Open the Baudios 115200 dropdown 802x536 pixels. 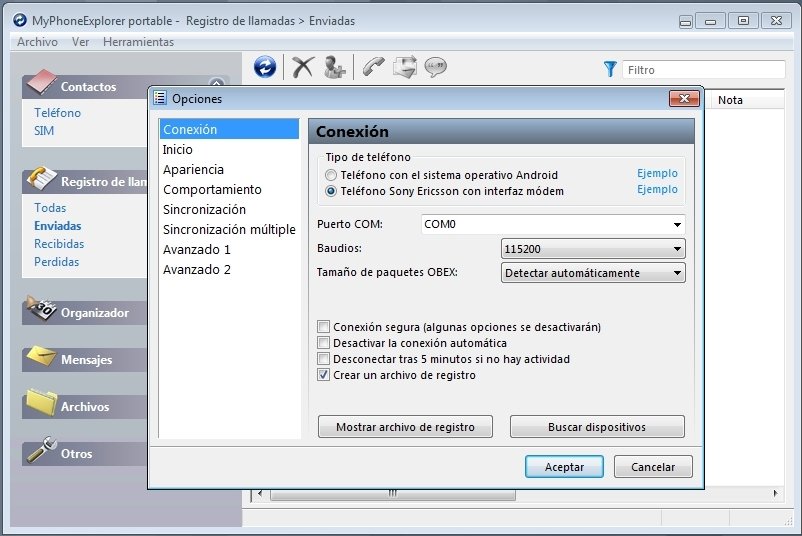point(593,249)
